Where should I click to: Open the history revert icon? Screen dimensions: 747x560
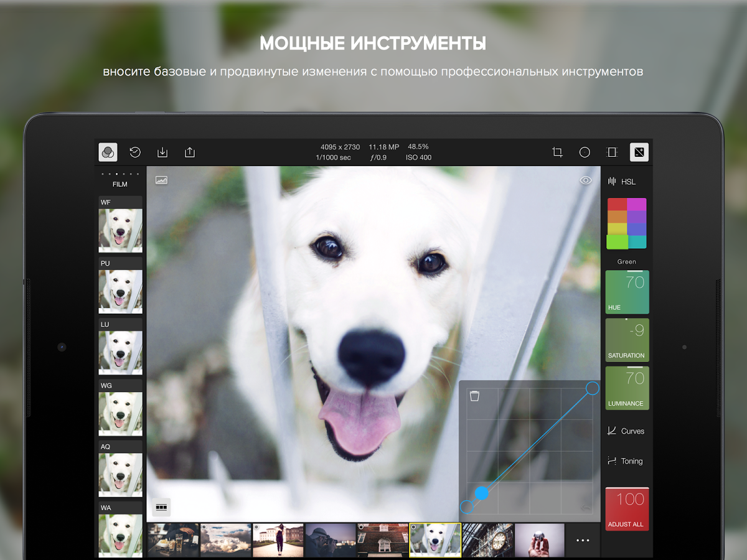click(135, 152)
